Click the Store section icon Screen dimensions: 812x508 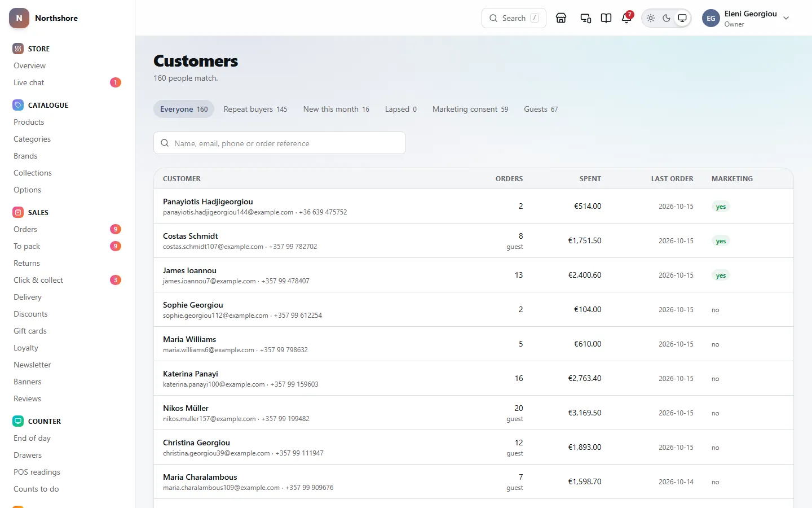click(x=18, y=49)
